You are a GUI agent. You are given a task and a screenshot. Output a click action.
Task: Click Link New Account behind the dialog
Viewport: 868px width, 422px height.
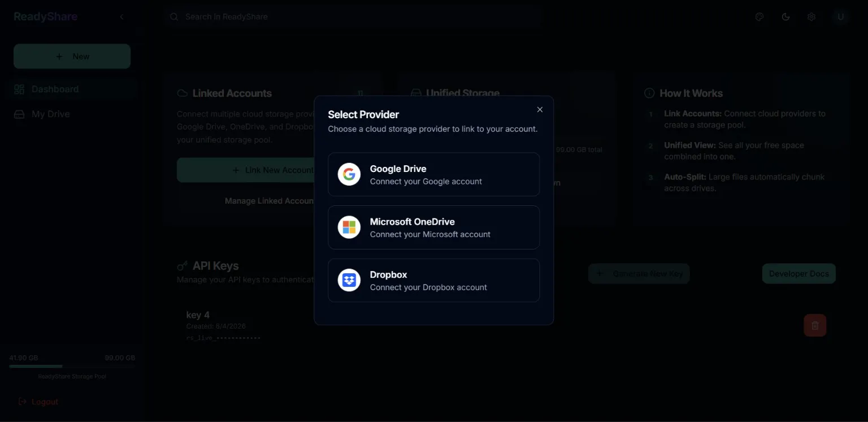click(x=245, y=170)
